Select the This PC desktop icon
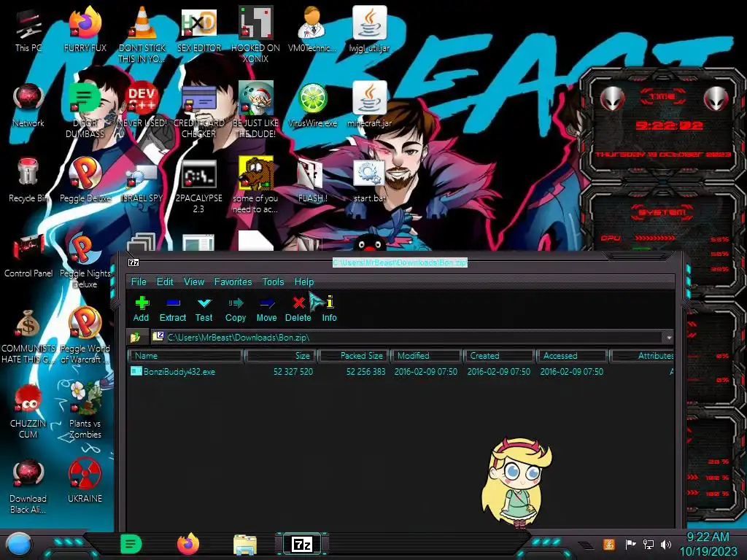Viewport: 747px width, 560px height. pyautogui.click(x=28, y=29)
